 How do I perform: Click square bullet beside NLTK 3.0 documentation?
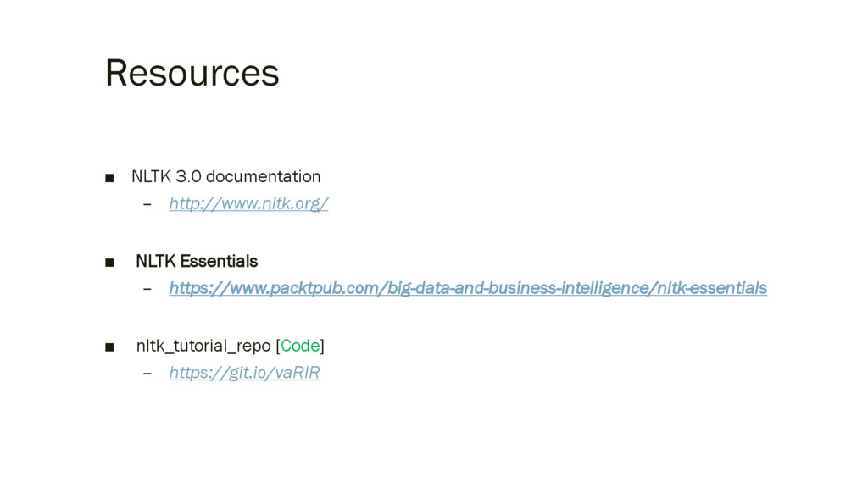[109, 178]
